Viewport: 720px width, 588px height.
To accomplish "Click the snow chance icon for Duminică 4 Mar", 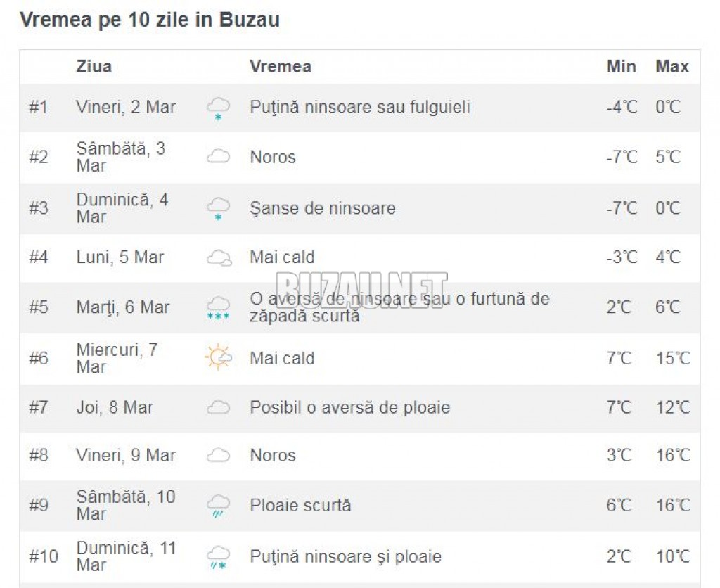I will [218, 209].
